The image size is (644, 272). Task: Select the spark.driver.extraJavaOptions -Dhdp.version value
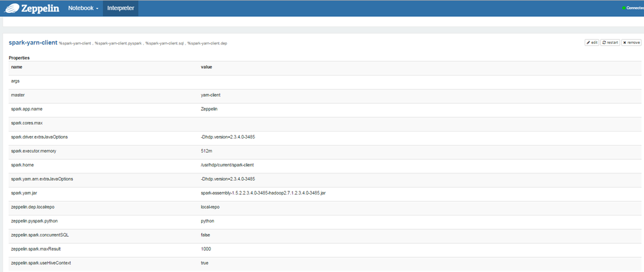coord(228,137)
